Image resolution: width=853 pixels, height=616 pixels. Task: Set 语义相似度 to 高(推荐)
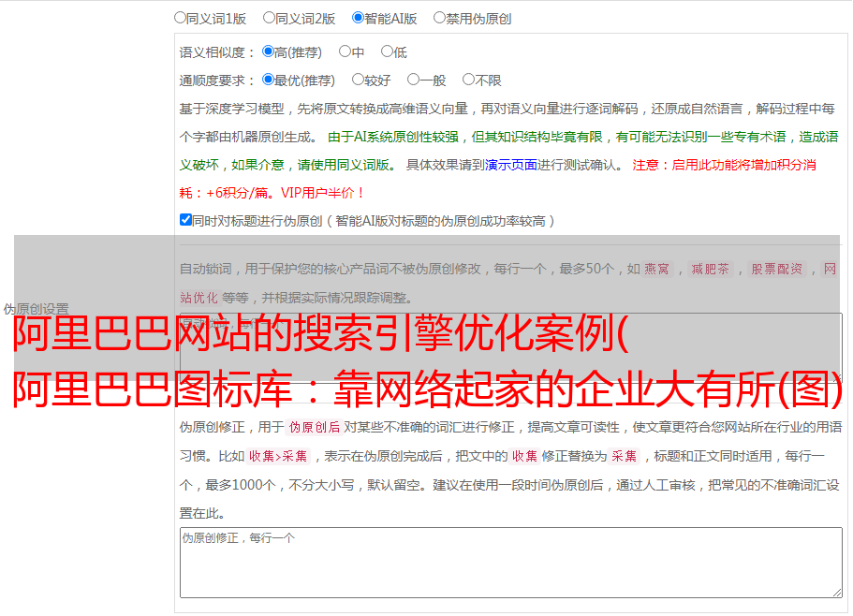click(x=268, y=51)
